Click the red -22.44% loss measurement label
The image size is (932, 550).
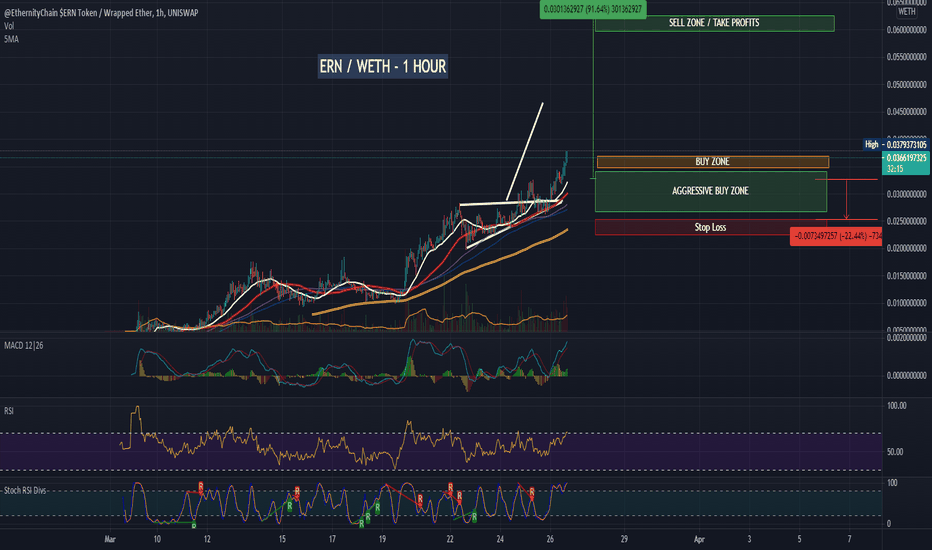click(836, 236)
